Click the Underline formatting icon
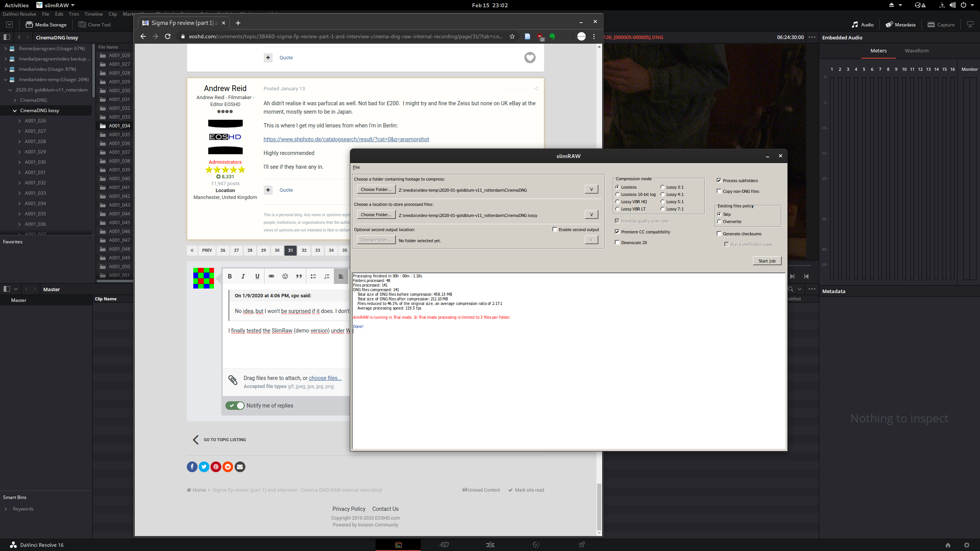The image size is (980, 551). tap(257, 276)
